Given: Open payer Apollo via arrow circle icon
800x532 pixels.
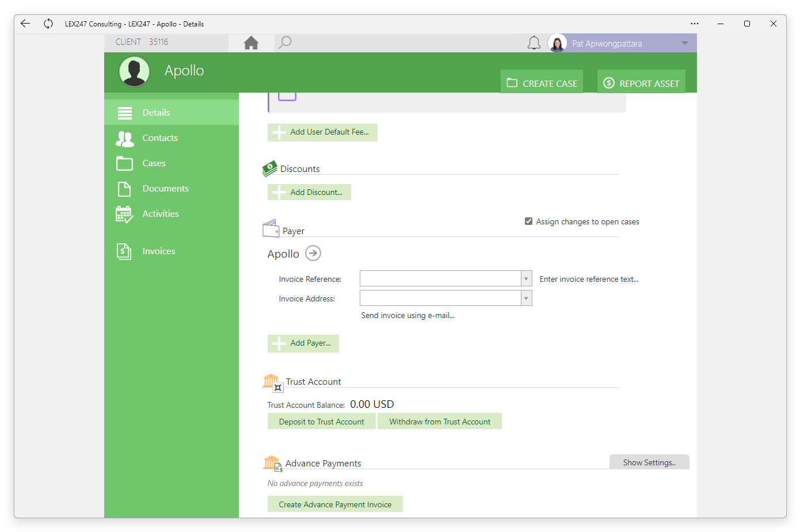Looking at the screenshot, I should 313,253.
